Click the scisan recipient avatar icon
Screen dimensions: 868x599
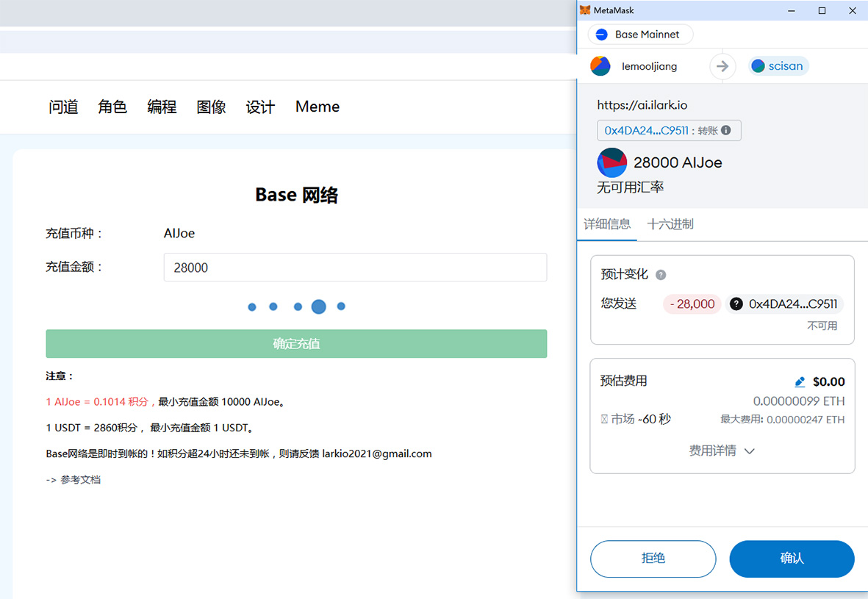pyautogui.click(x=758, y=66)
